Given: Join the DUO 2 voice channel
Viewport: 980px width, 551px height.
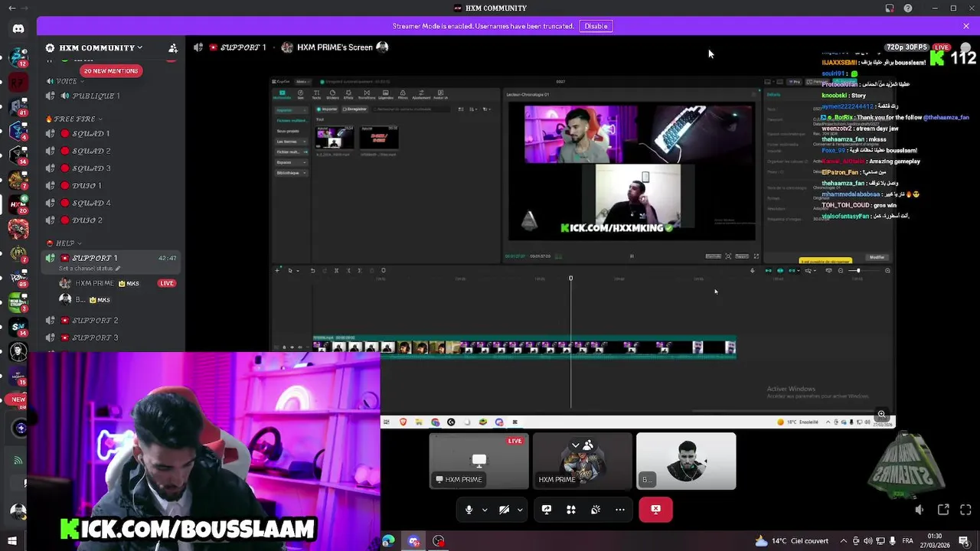Looking at the screenshot, I should point(112,220).
